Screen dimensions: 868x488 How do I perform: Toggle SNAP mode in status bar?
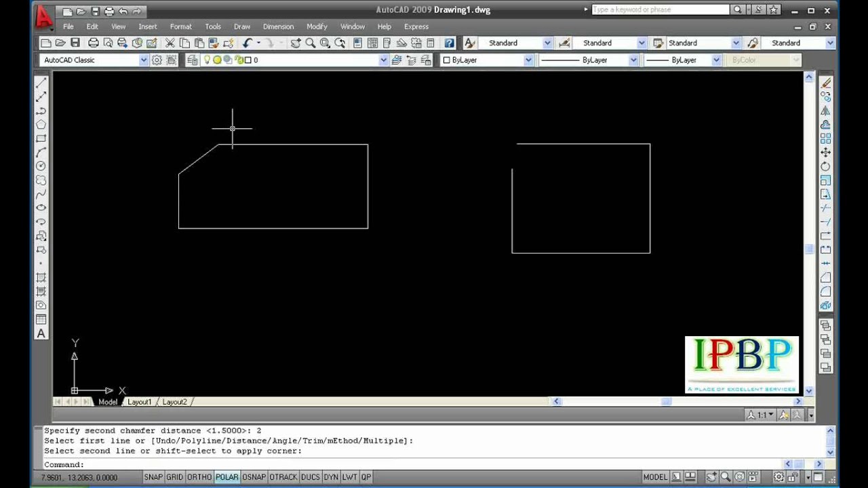point(153,477)
